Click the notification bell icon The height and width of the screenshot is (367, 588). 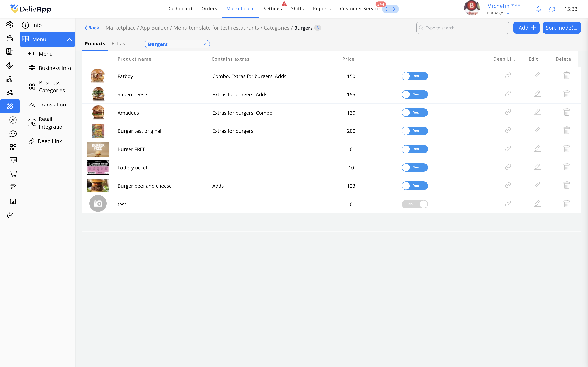(538, 9)
